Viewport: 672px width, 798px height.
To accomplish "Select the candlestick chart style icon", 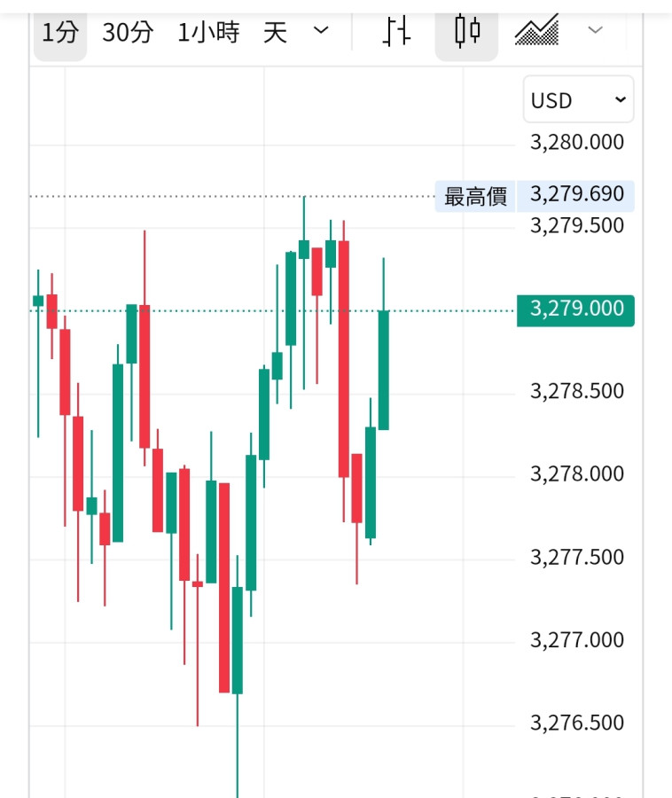I will point(466,33).
